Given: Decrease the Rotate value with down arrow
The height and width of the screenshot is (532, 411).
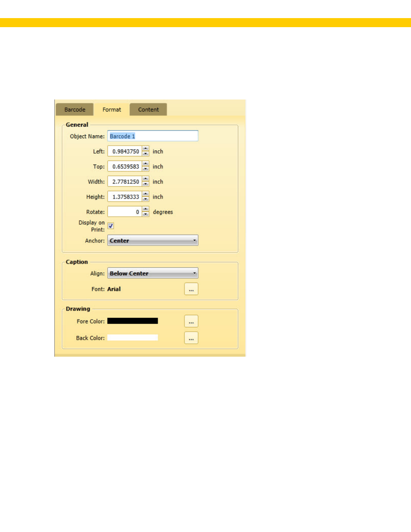Looking at the screenshot, I should [146, 214].
